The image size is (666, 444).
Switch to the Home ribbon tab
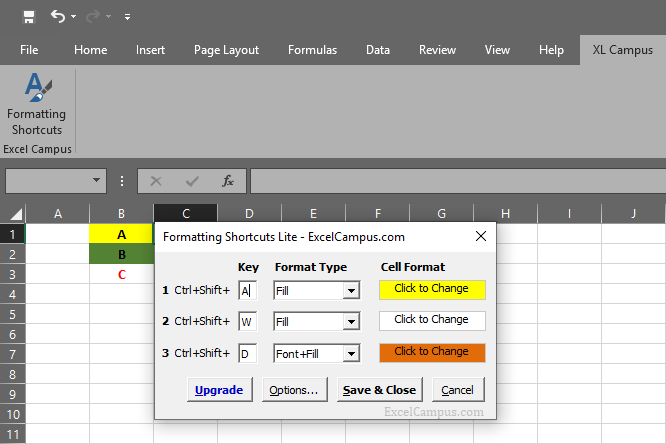click(90, 50)
